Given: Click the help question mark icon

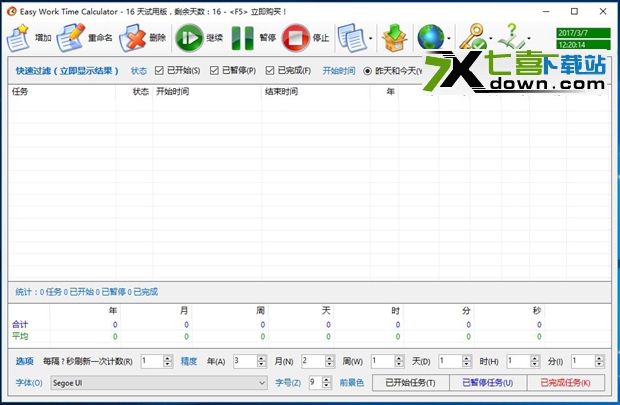Looking at the screenshot, I should tap(511, 36).
